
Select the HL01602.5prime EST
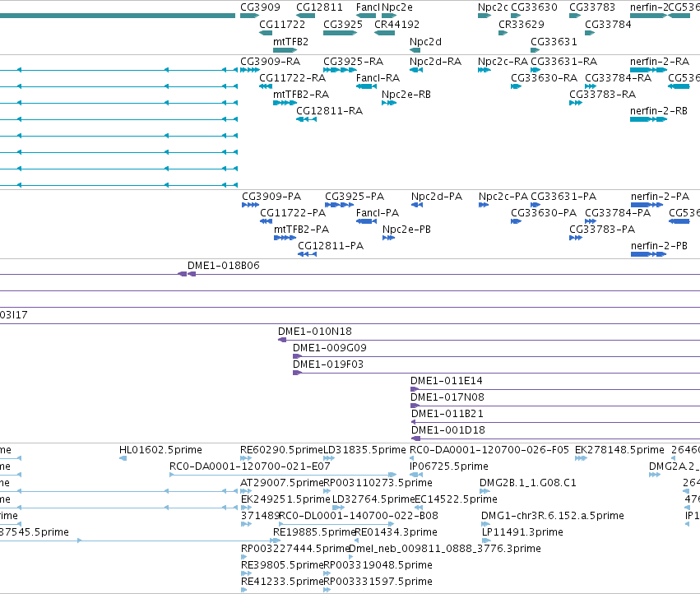[123, 458]
